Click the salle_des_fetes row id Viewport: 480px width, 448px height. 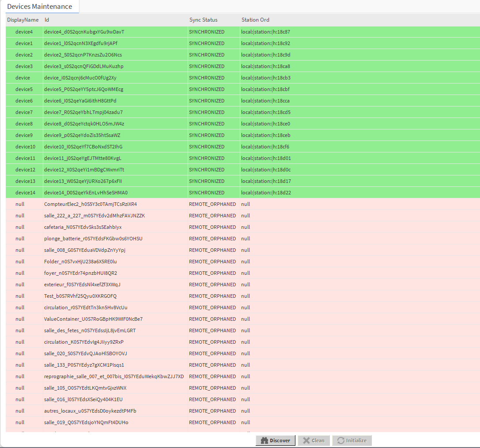click(90, 330)
